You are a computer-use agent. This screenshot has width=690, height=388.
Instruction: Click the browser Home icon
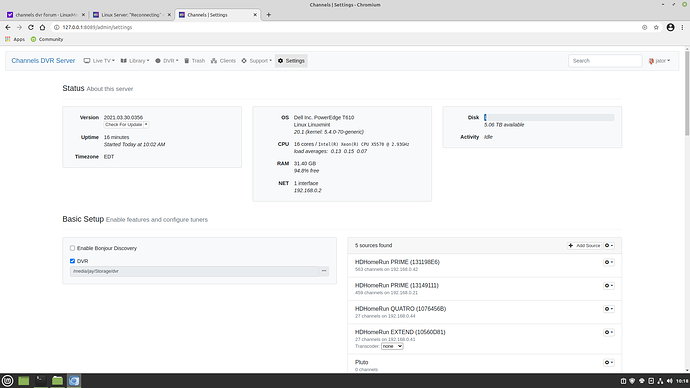coord(42,27)
